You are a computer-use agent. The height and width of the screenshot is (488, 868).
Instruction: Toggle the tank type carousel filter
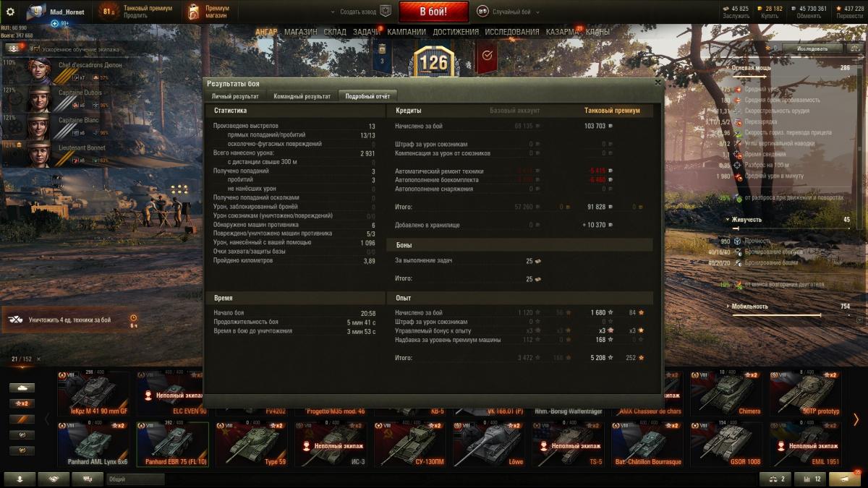pos(22,388)
